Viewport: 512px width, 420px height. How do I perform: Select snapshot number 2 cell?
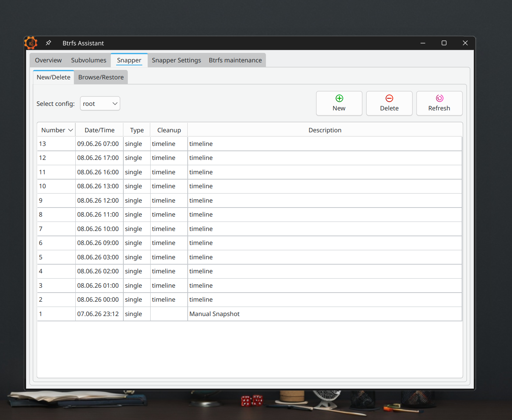(56, 299)
